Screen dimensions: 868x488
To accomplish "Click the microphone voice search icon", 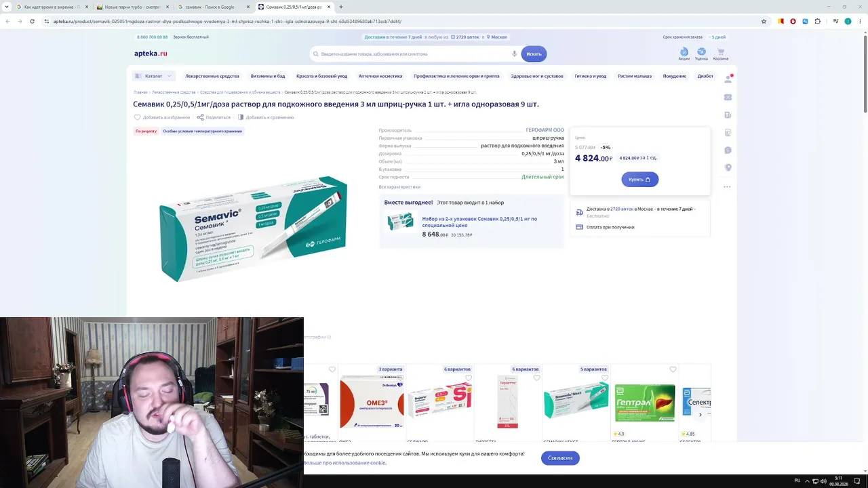I will click(515, 54).
